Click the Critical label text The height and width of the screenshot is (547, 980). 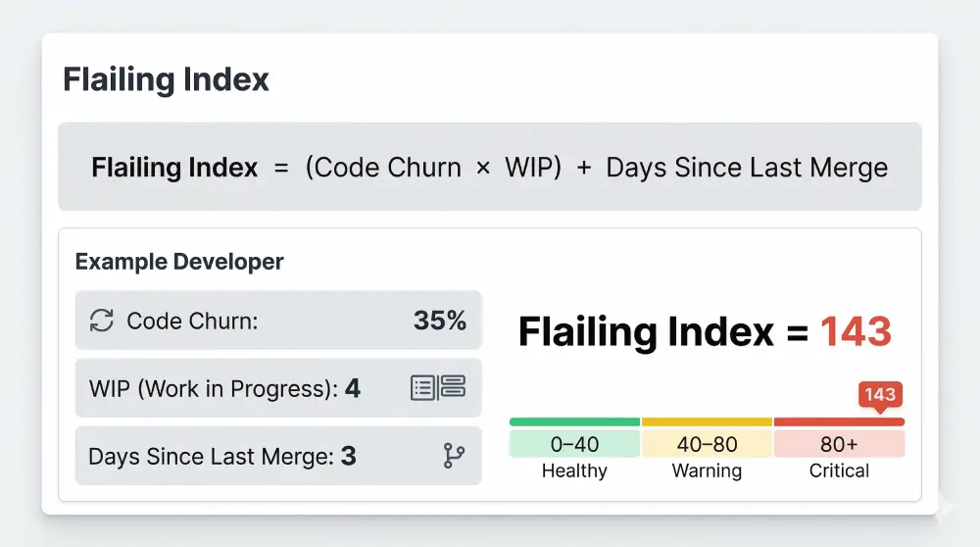pos(839,471)
